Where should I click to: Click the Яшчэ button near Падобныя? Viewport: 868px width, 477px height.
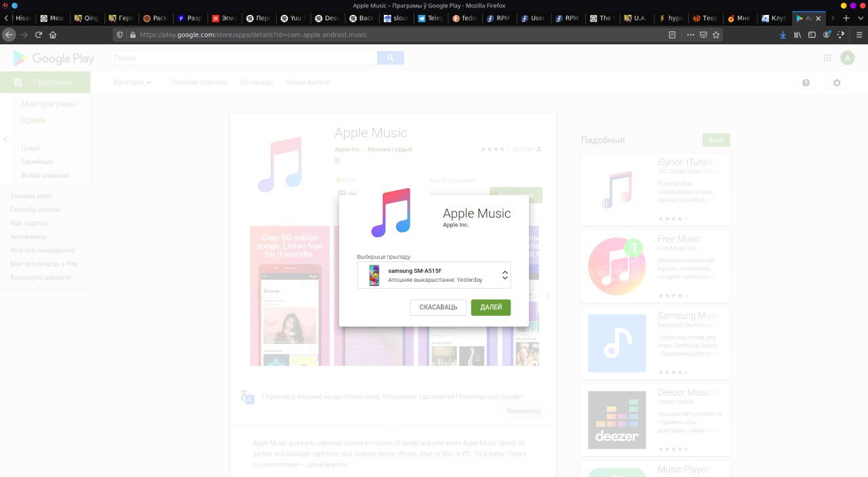click(716, 140)
